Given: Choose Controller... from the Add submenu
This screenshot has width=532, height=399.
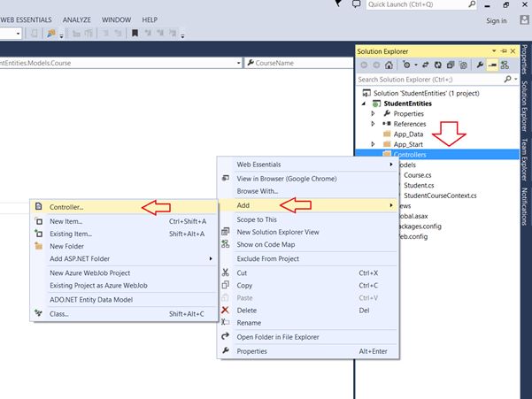Looking at the screenshot, I should pyautogui.click(x=124, y=207).
